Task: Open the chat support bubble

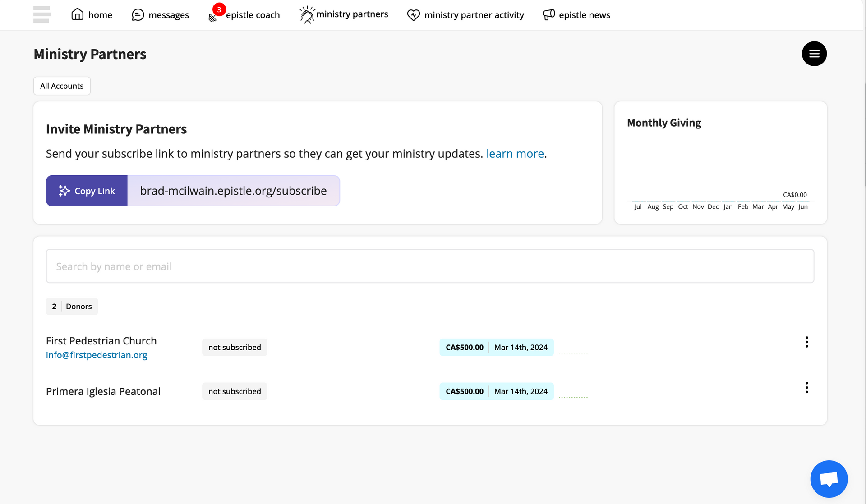Action: [829, 479]
